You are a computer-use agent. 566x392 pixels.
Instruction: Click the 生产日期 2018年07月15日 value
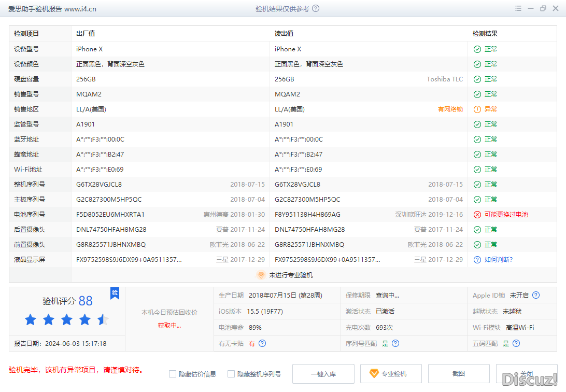(286, 295)
